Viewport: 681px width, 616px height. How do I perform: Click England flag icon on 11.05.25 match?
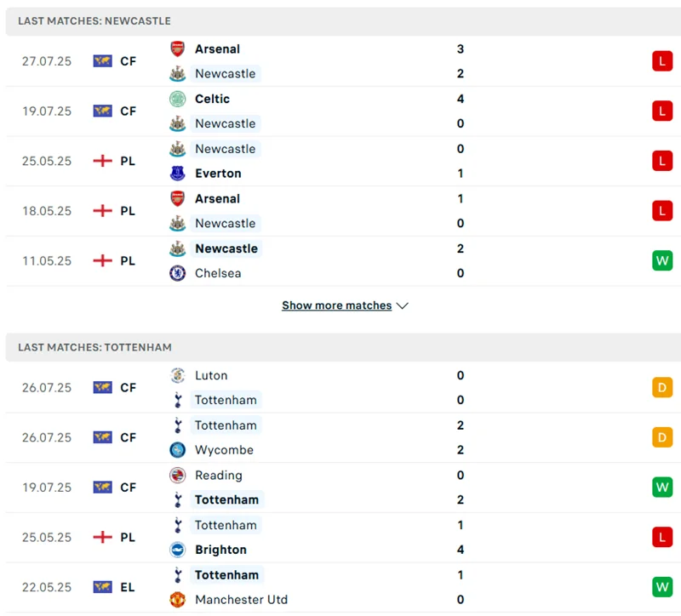pos(103,260)
